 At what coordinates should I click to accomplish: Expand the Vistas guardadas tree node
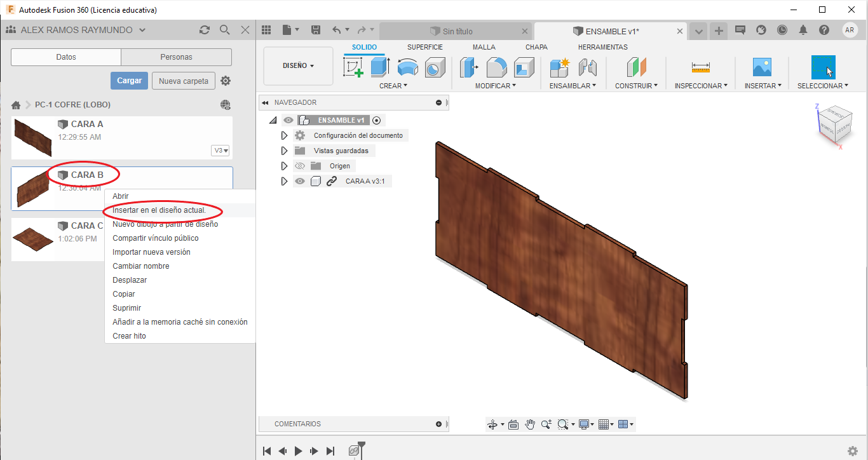pos(284,151)
